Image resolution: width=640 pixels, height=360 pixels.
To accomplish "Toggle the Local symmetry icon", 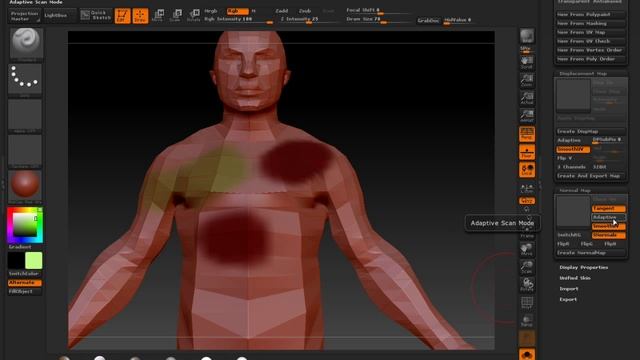I will tap(527, 170).
